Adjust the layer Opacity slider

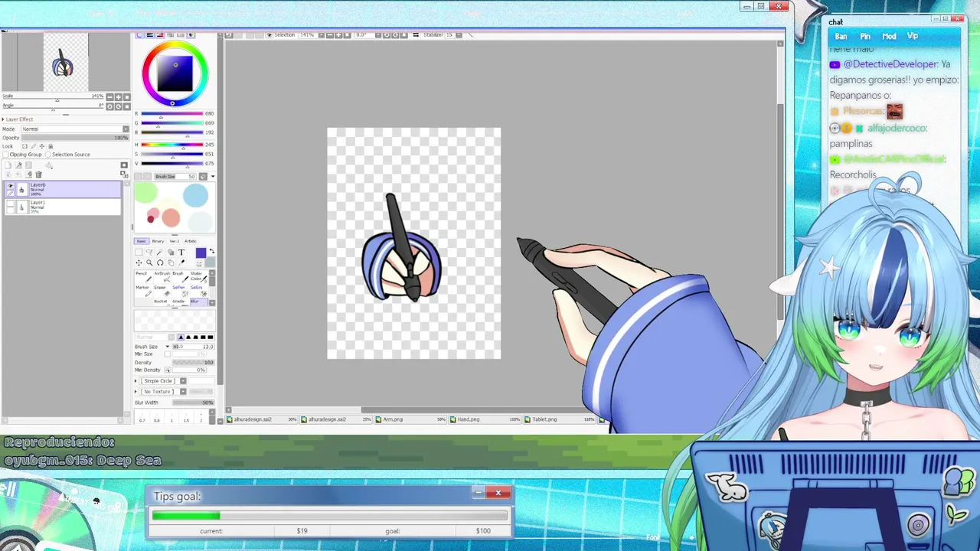pyautogui.click(x=74, y=138)
